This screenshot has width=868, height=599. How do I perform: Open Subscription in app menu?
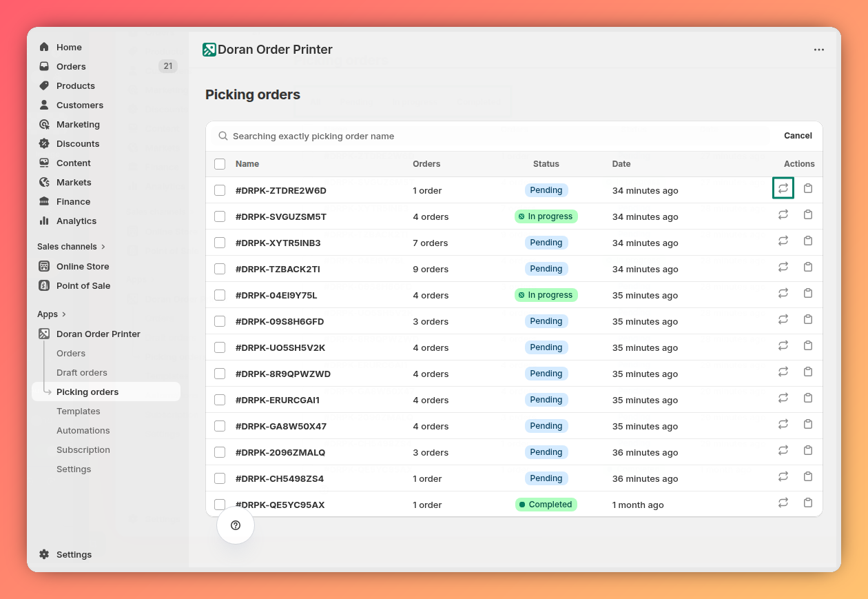click(x=83, y=449)
